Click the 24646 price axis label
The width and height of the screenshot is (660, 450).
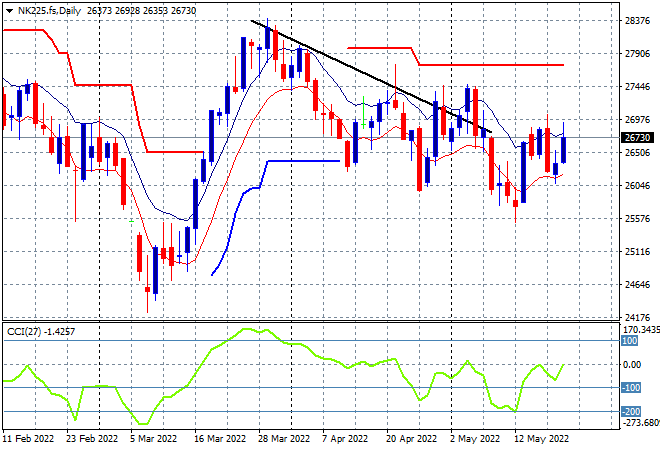coord(637,285)
